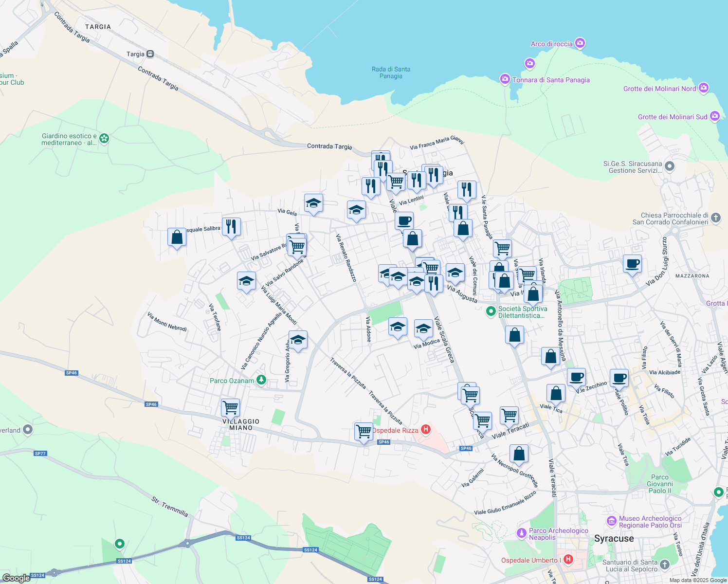Viewport: 728px width, 584px height.
Task: Select shopping bag pin above Viale Tica label
Action: (x=556, y=394)
